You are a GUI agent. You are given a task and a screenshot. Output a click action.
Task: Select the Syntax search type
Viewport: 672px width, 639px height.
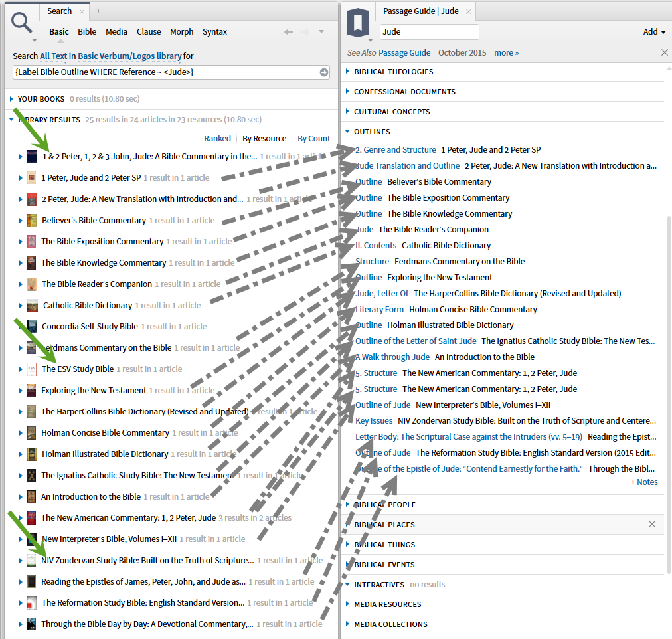(x=214, y=31)
